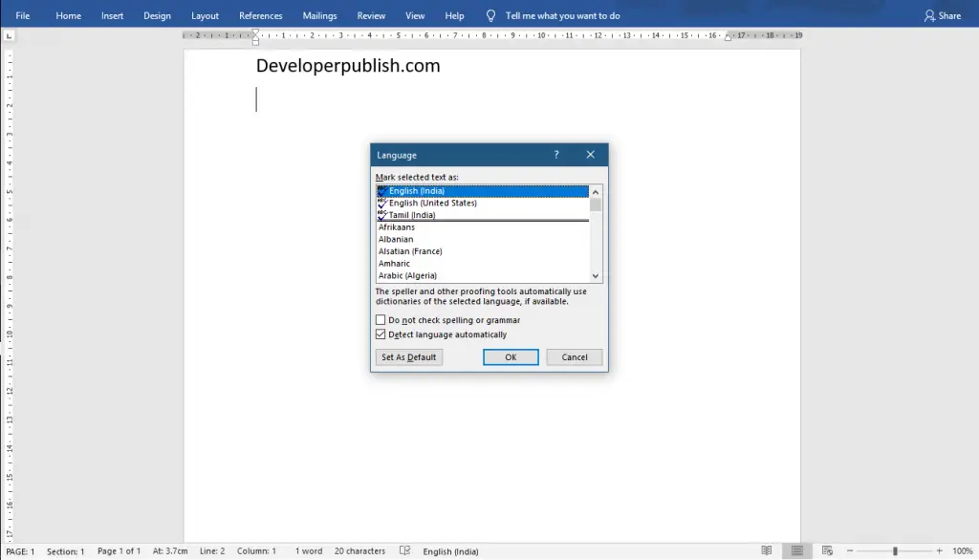Select English (United States) in the list
Viewport: 979px width, 560px height.
click(482, 203)
